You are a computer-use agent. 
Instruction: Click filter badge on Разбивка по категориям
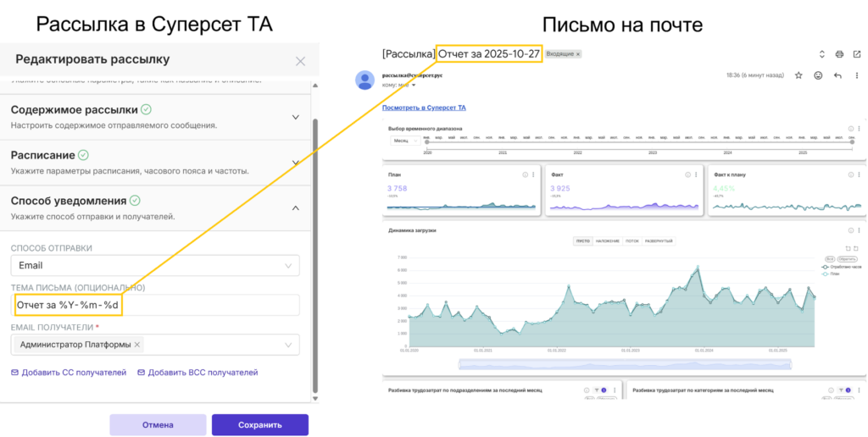(x=845, y=390)
